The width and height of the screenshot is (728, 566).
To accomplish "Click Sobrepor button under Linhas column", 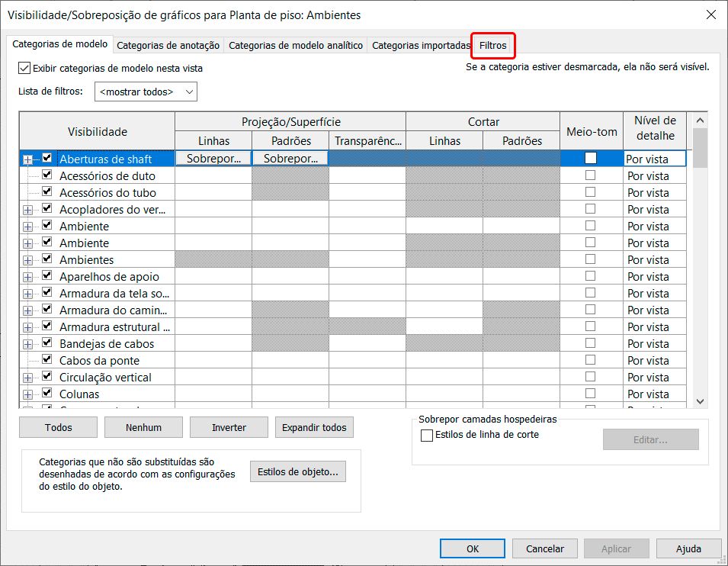I will [213, 159].
